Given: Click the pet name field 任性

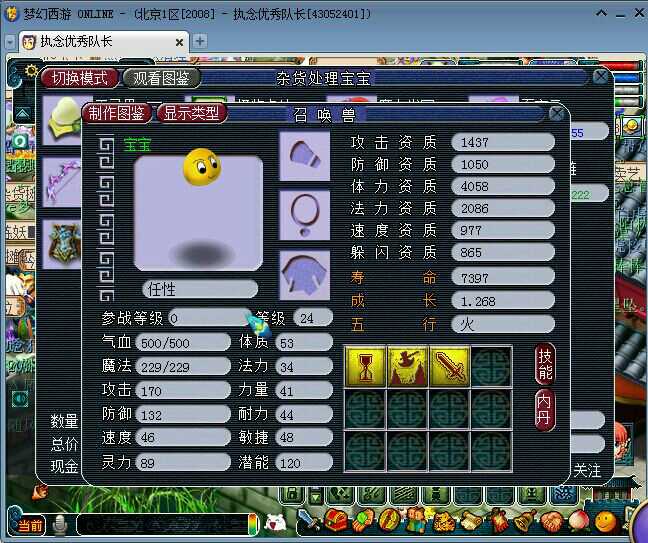Looking at the screenshot, I should (200, 289).
